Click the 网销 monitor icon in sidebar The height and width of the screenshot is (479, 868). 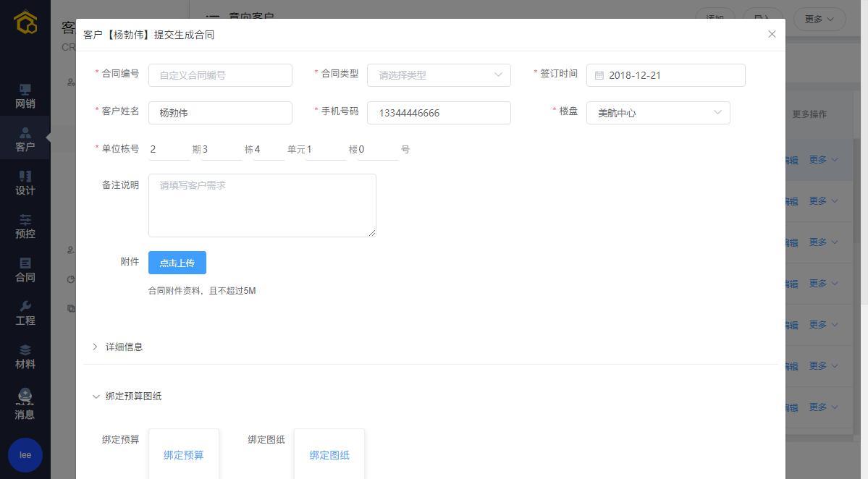point(25,90)
